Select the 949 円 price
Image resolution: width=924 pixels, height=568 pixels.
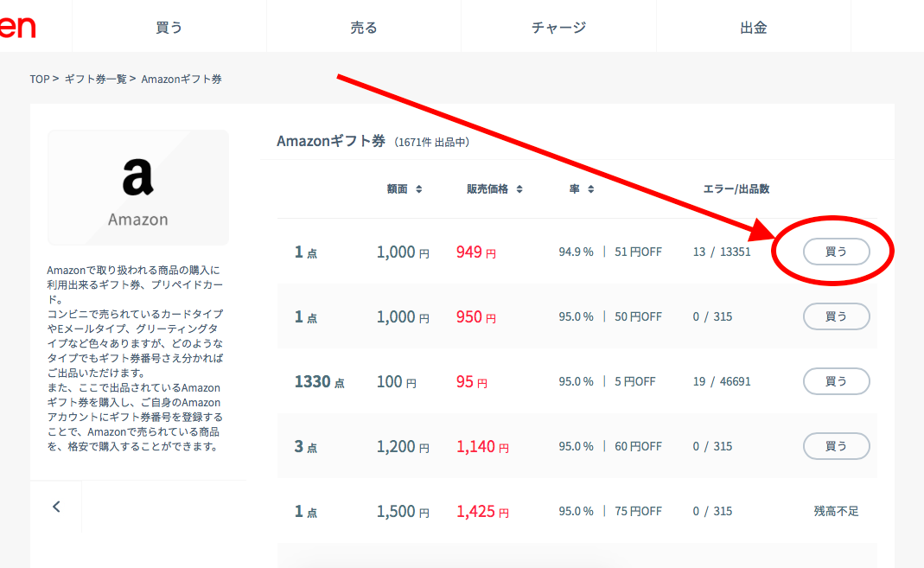(476, 252)
